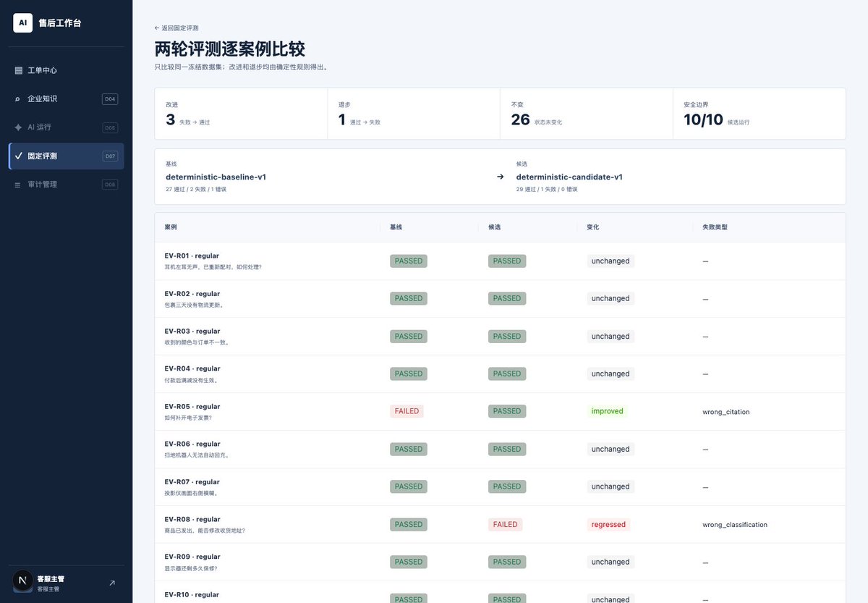Click the AI 运行 sparkle icon
Screen dimensions: 868x603
point(18,127)
